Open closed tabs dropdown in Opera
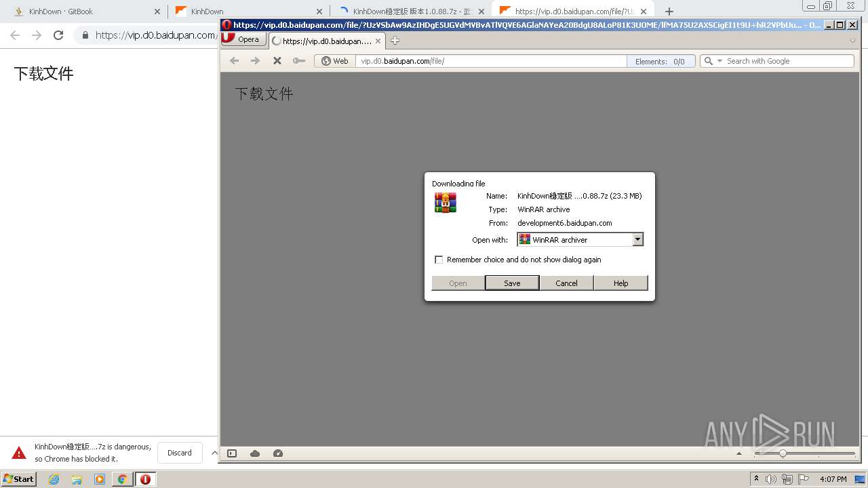 coord(852,41)
